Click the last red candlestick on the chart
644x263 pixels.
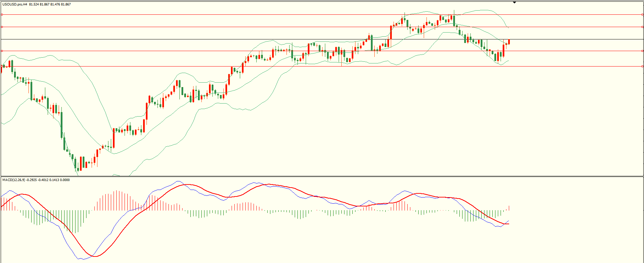point(509,42)
